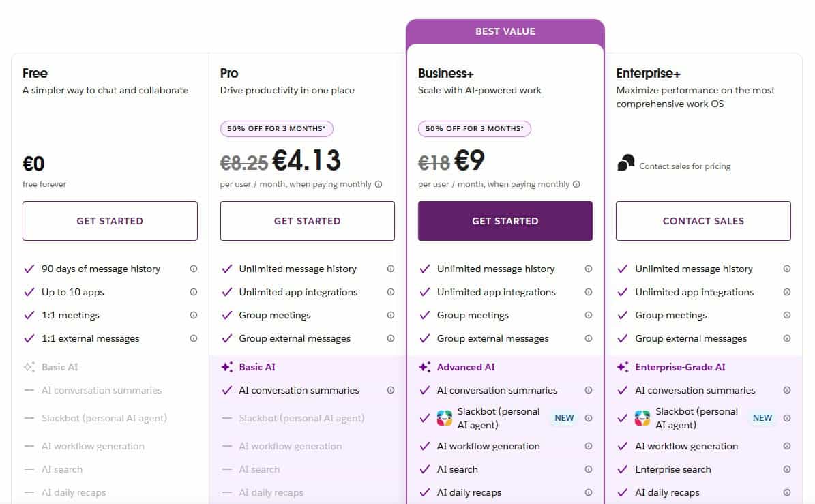Click the checkmark beside 1:1 meetings in Free
The height and width of the screenshot is (504, 815).
pos(29,315)
